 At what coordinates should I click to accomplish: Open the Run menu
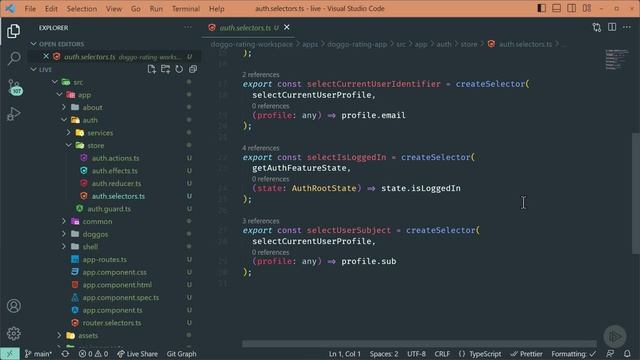tap(156, 9)
